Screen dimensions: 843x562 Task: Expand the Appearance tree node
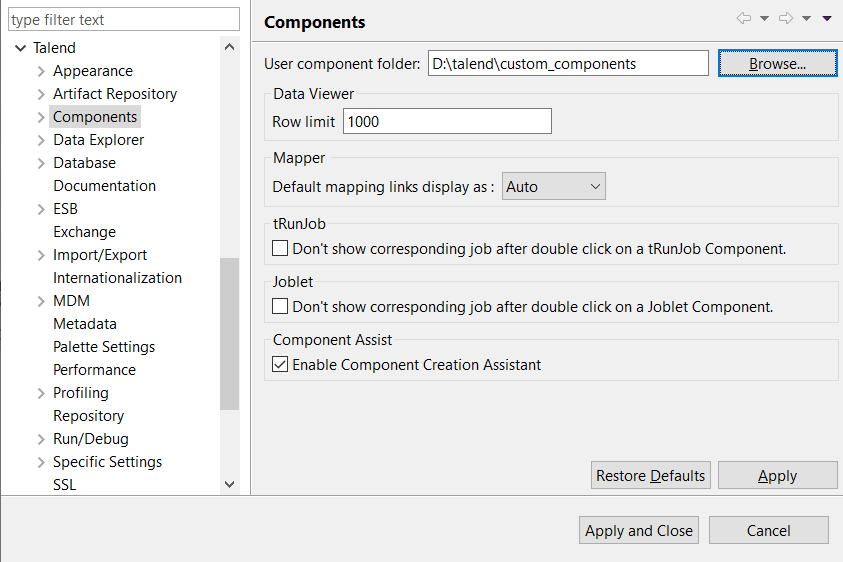coord(41,71)
